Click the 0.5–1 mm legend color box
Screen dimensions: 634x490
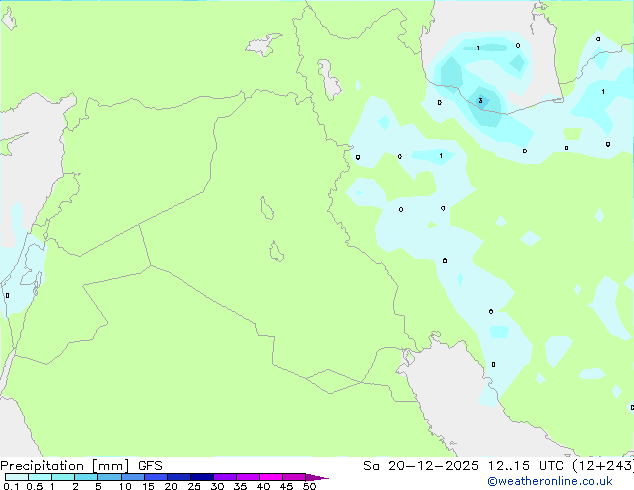[40, 477]
